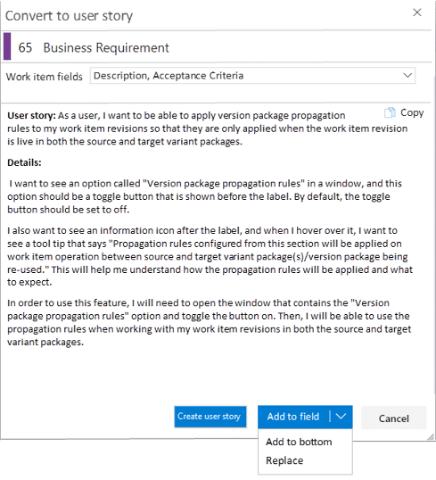Click the Work item fields label
The height and width of the screenshot is (480, 436).
pyautogui.click(x=44, y=77)
